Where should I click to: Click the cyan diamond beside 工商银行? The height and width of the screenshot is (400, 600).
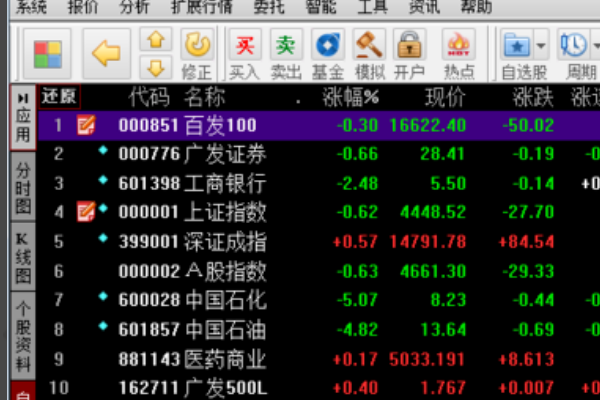[103, 180]
